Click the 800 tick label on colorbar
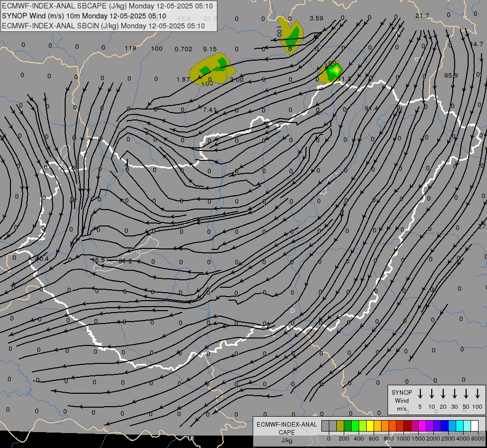The width and height of the screenshot is (487, 448). 389,439
